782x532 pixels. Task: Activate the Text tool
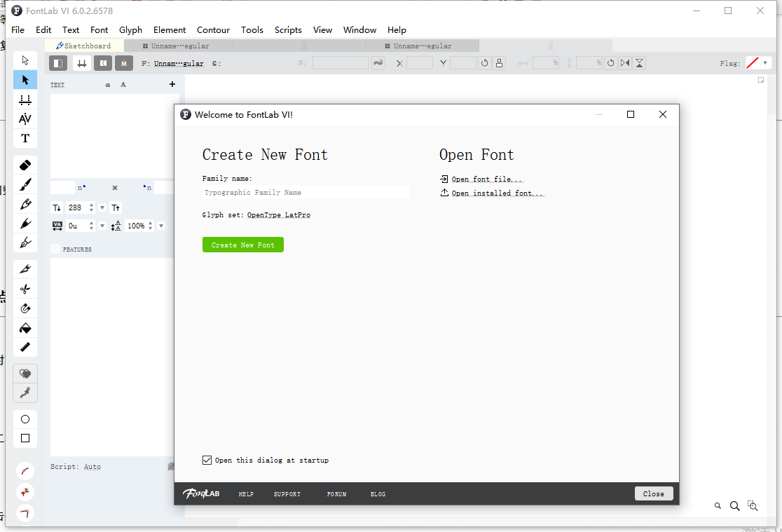(x=25, y=138)
